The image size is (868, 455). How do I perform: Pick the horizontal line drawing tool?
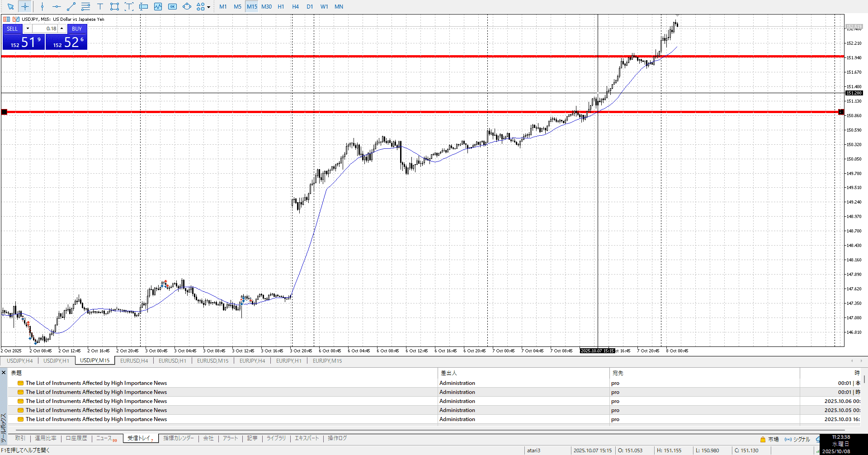point(57,7)
